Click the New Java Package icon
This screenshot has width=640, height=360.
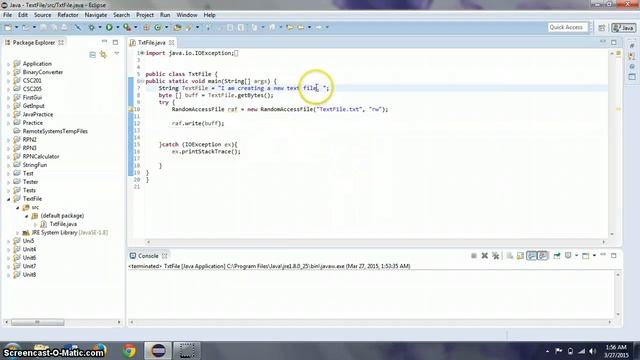146,27
